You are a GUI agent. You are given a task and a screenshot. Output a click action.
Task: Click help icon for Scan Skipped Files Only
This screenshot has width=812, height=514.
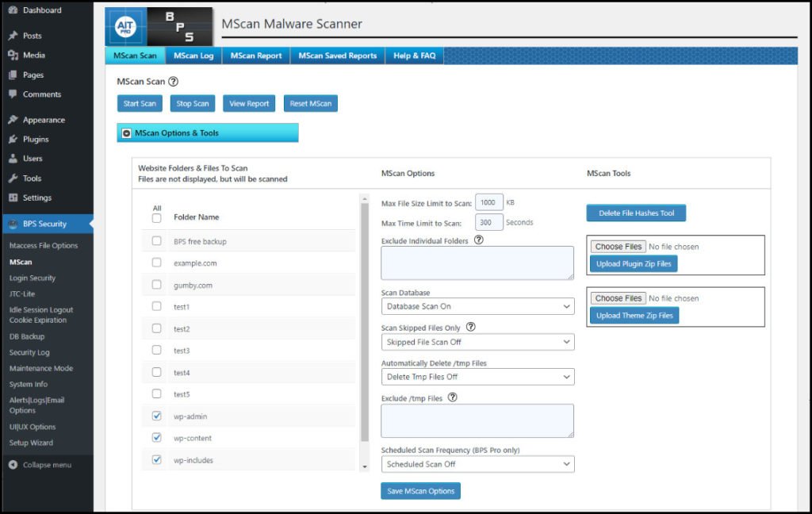pyautogui.click(x=471, y=327)
